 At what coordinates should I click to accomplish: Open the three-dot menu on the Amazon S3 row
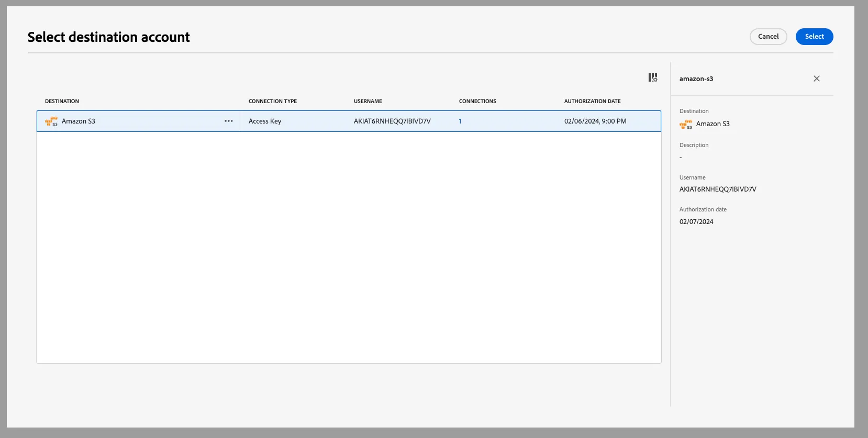[229, 121]
